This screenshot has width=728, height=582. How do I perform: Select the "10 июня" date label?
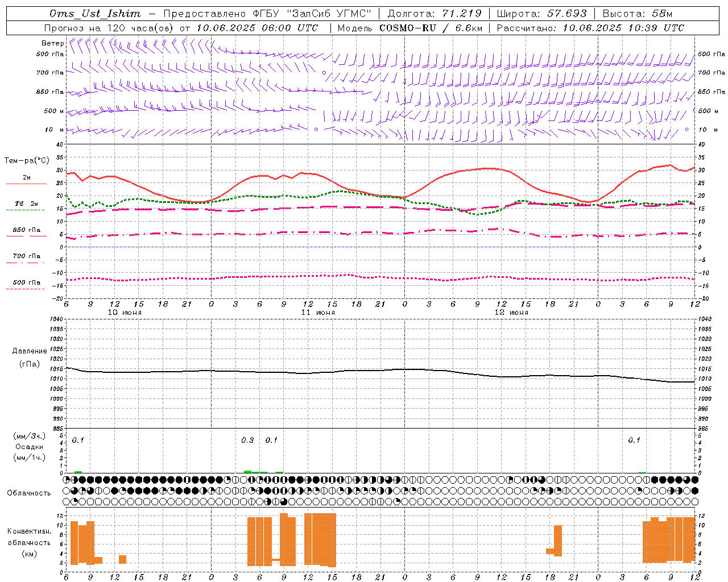tap(125, 313)
